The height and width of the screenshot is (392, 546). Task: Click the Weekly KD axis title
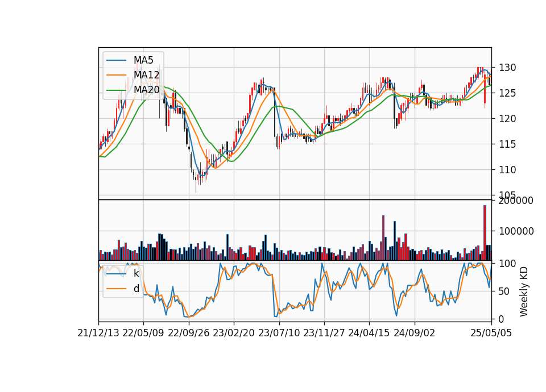(524, 292)
